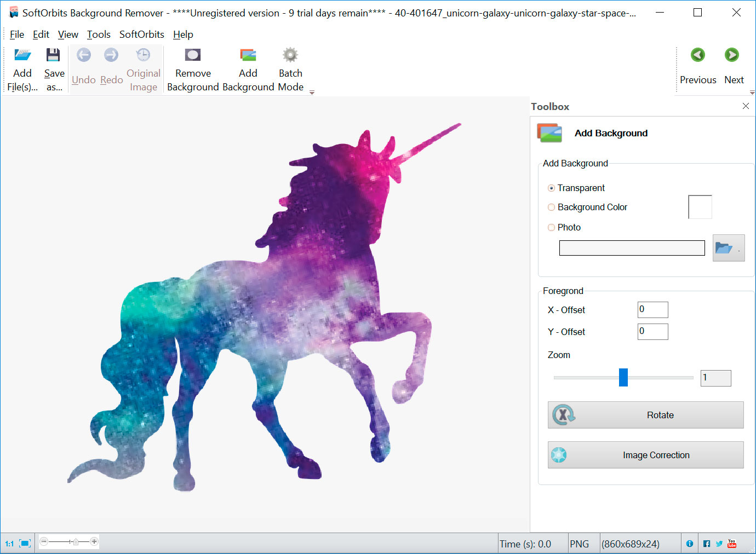The width and height of the screenshot is (756, 554).
Task: Open the Add Background tool
Action: pyautogui.click(x=248, y=67)
